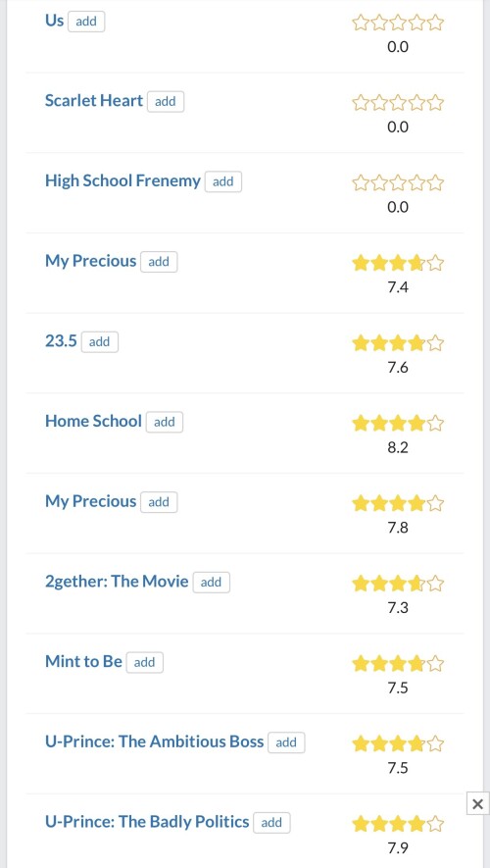Viewport: 490px width, 868px height.
Task: Add Scarlet Heart to your list
Action: [x=166, y=102]
